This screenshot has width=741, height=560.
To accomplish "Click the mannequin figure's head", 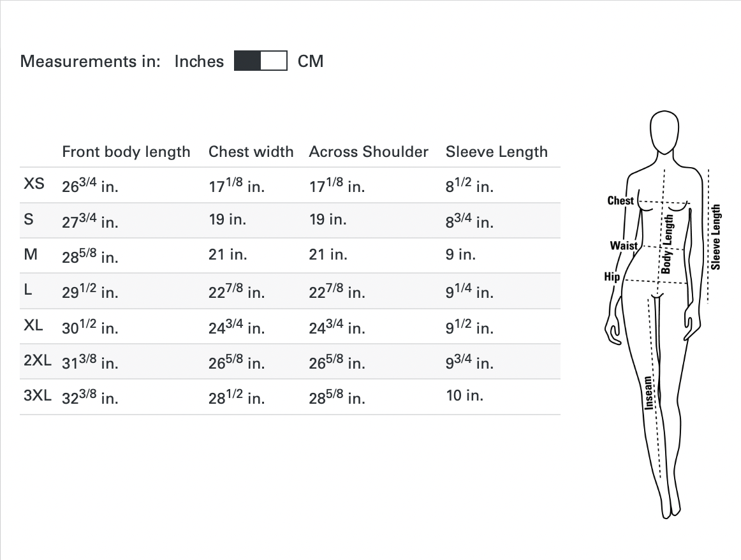I will click(663, 131).
